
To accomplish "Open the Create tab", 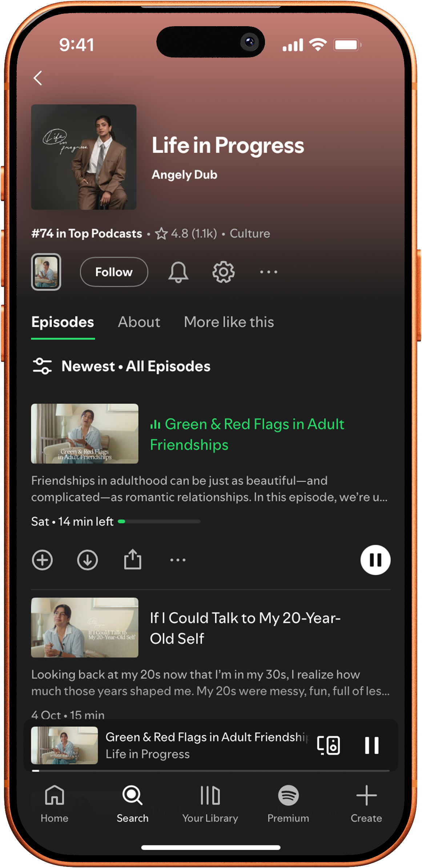I will click(x=366, y=804).
